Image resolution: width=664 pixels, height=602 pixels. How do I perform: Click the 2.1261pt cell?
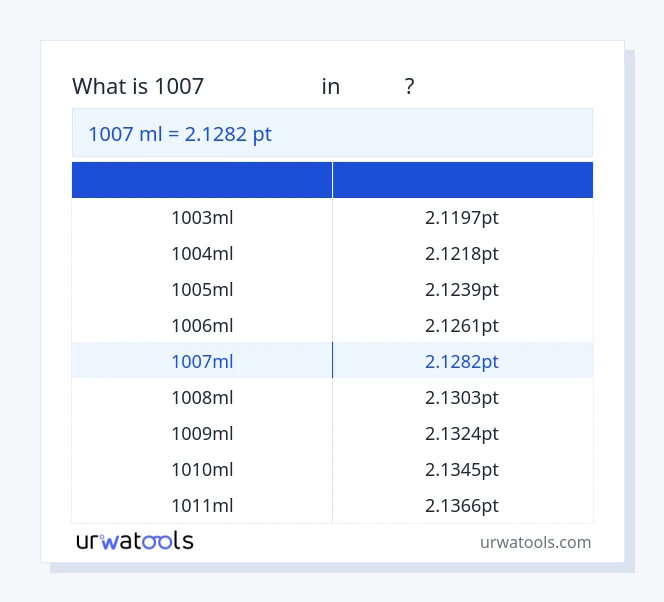pos(462,325)
